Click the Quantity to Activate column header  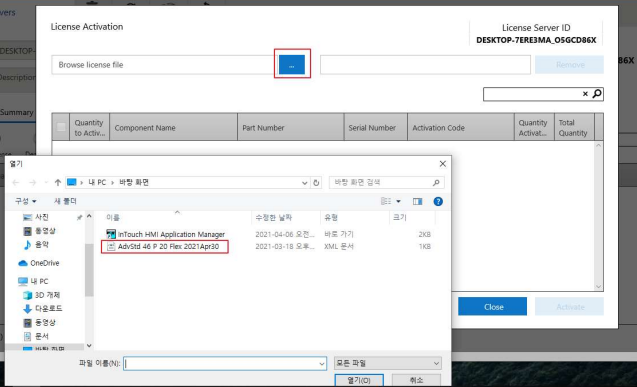pyautogui.click(x=89, y=128)
